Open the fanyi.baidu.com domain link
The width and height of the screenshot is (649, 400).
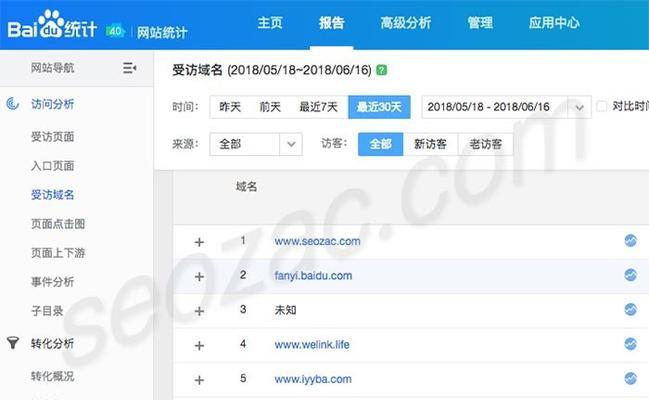313,275
